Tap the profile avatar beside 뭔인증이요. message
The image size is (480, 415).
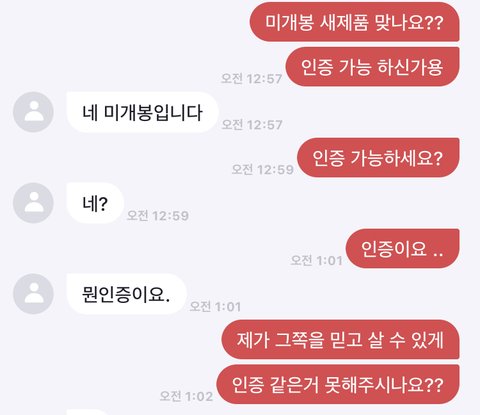point(33,294)
